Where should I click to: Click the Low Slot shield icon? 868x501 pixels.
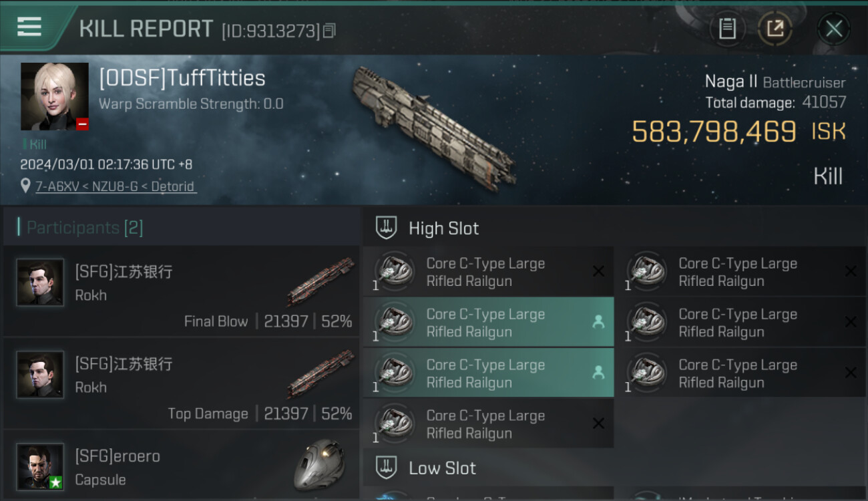pos(386,468)
